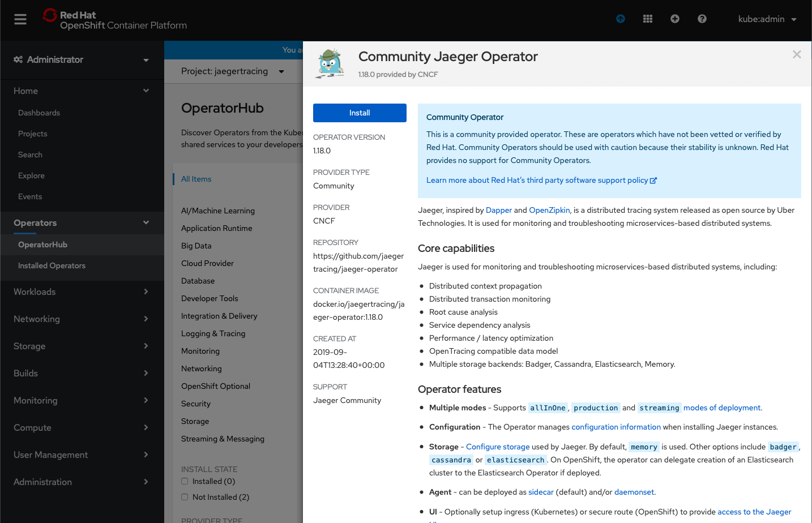Collapse the Operators navigation section
This screenshot has width=812, height=523.
pos(82,223)
